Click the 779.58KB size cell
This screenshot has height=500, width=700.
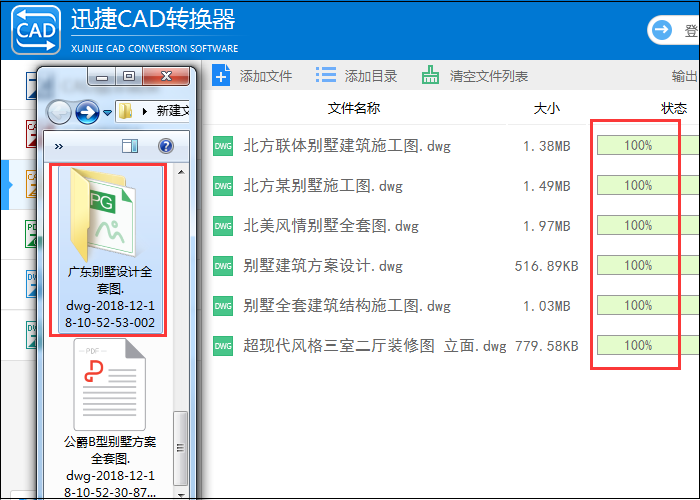[547, 346]
